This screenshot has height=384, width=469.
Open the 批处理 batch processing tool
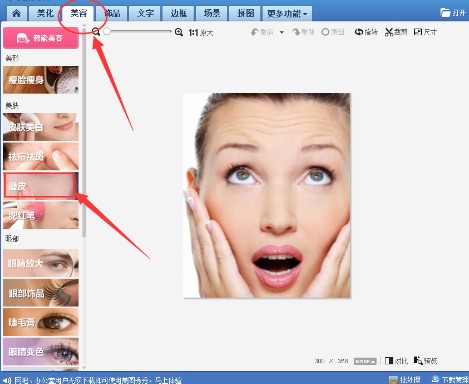tap(404, 380)
